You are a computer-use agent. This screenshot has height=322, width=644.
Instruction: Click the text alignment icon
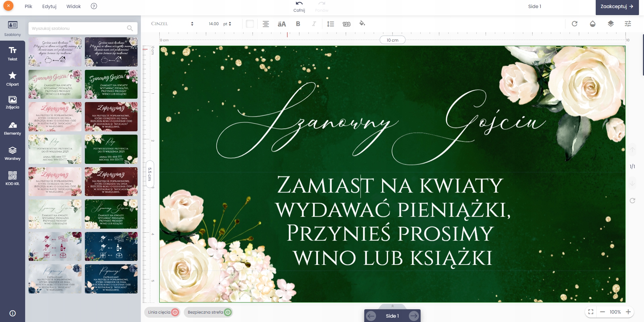[266, 24]
